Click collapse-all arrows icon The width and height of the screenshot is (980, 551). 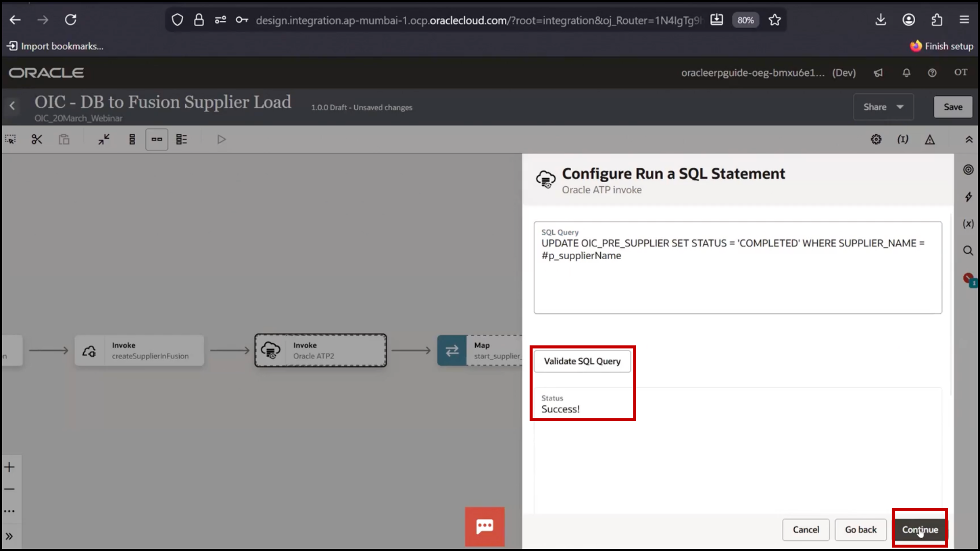(104, 139)
